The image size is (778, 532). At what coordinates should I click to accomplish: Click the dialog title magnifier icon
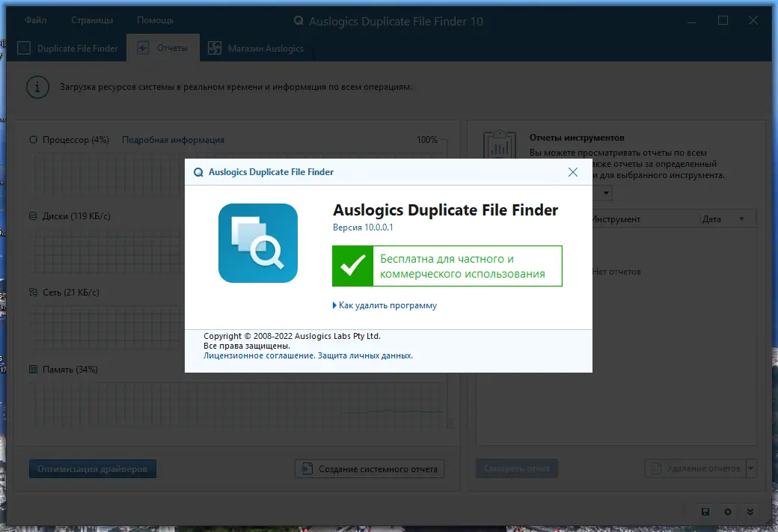click(x=198, y=172)
